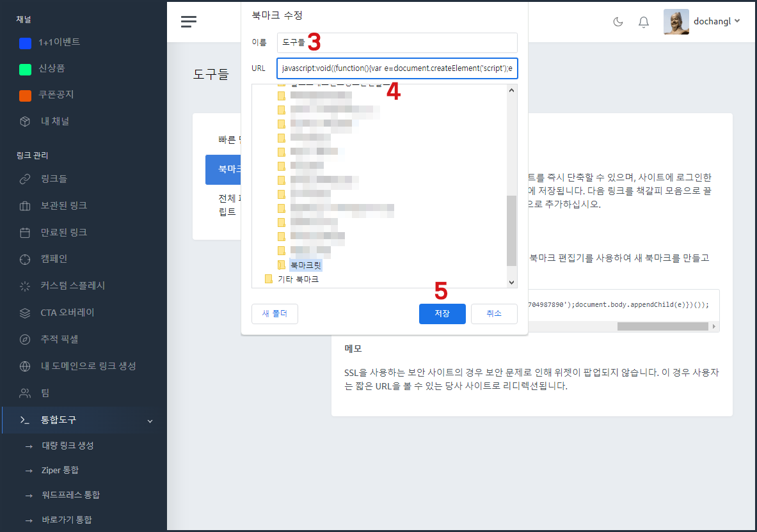The image size is (757, 532).
Task: Click the 기타 북마크 folder icon
Action: point(269,279)
